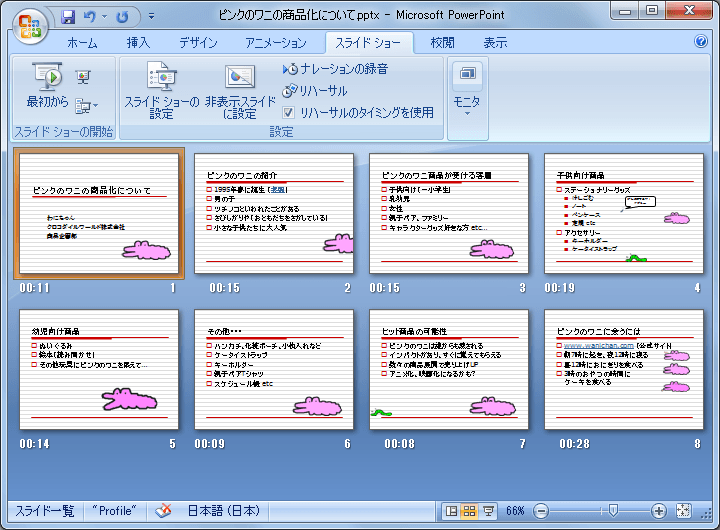Image resolution: width=720 pixels, height=530 pixels.
Task: Click ナレーションの録音
Action: pos(335,69)
